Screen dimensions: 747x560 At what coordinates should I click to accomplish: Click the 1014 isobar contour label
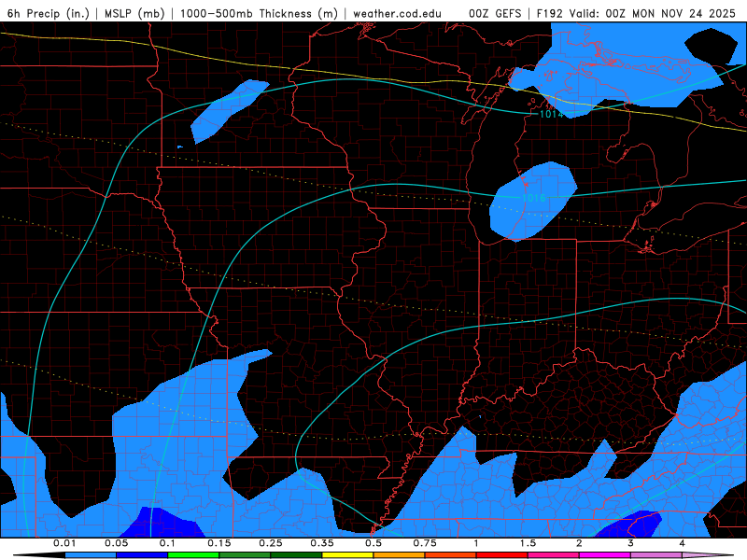coord(551,114)
